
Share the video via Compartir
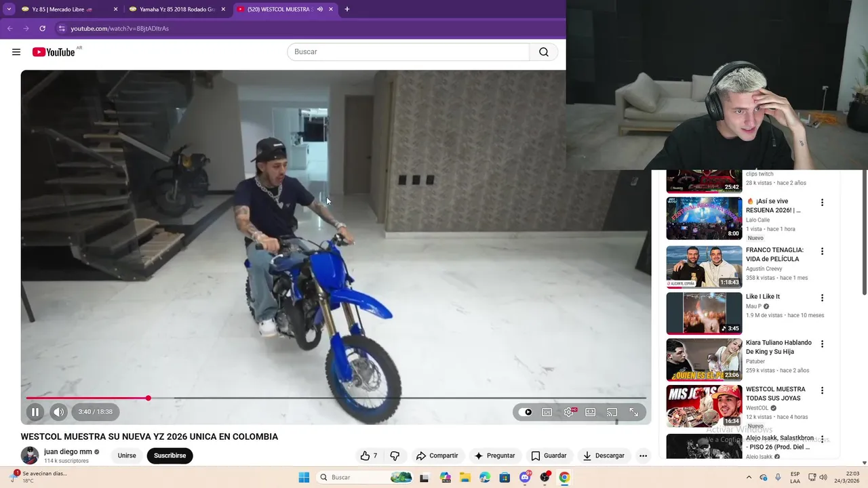click(x=437, y=455)
